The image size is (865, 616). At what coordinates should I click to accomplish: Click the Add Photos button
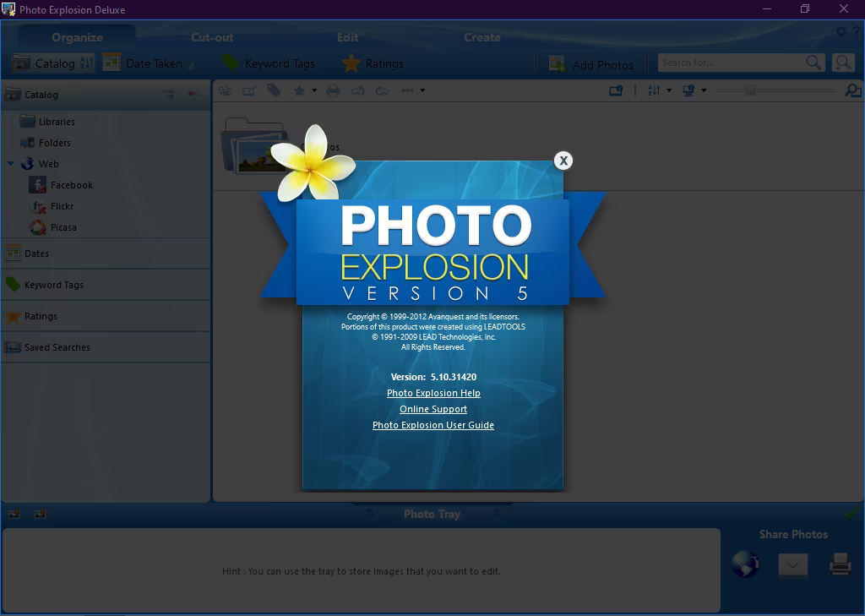(x=590, y=64)
